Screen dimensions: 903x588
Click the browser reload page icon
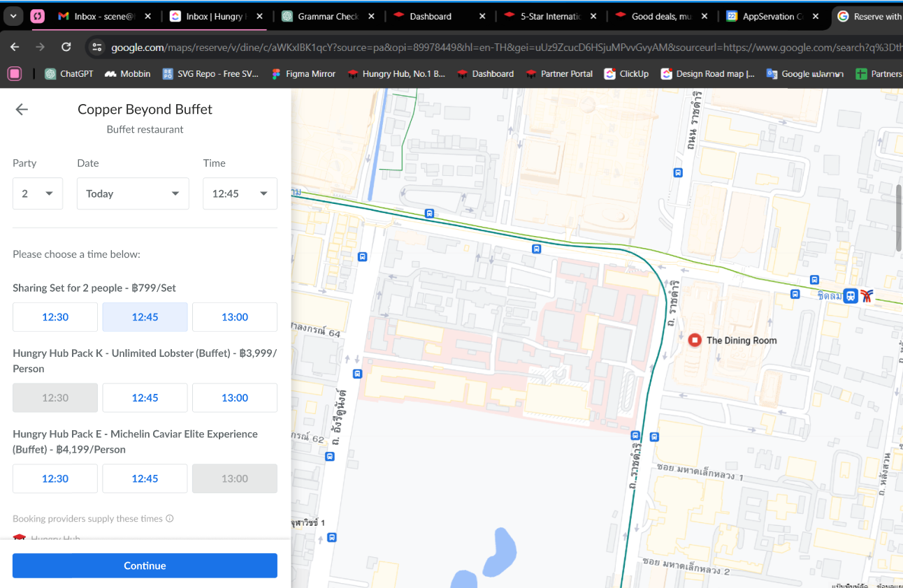pos(66,47)
